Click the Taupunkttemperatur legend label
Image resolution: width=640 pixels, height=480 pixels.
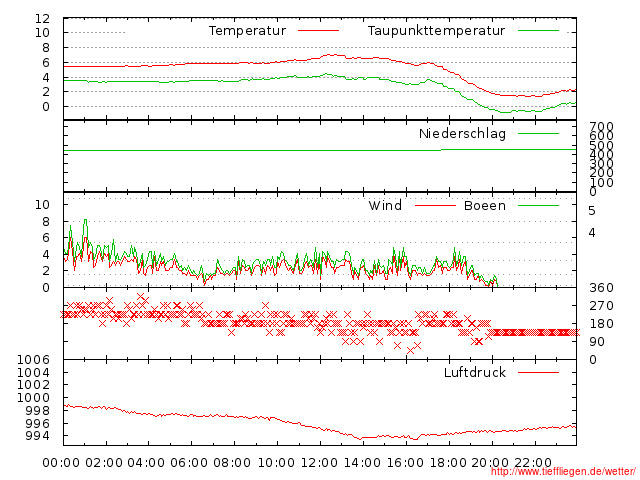point(436,31)
